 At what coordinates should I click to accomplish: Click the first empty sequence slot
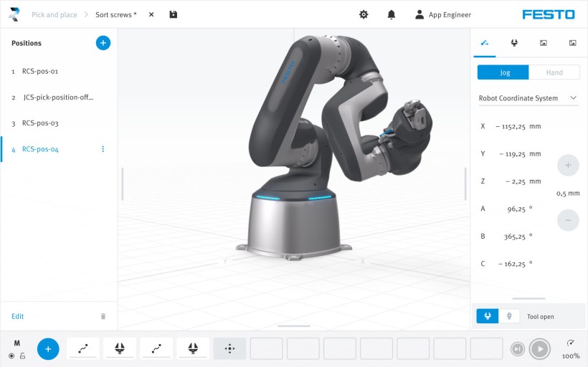[x=266, y=348]
